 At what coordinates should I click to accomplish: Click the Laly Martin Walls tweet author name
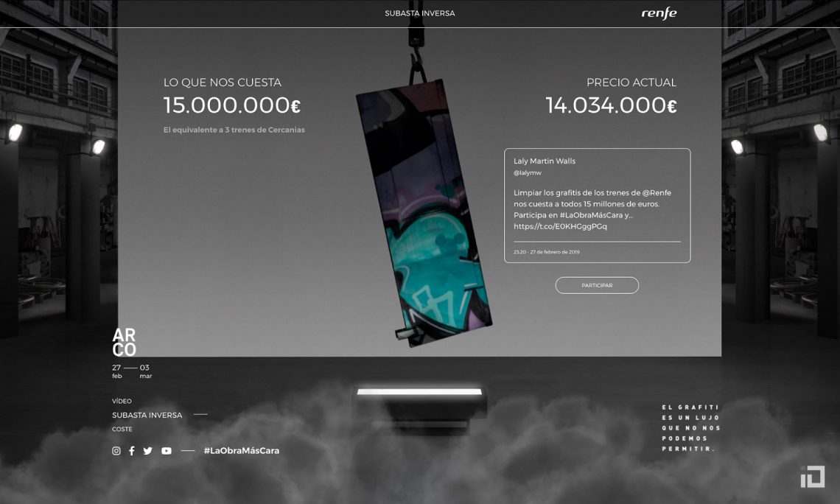545,161
